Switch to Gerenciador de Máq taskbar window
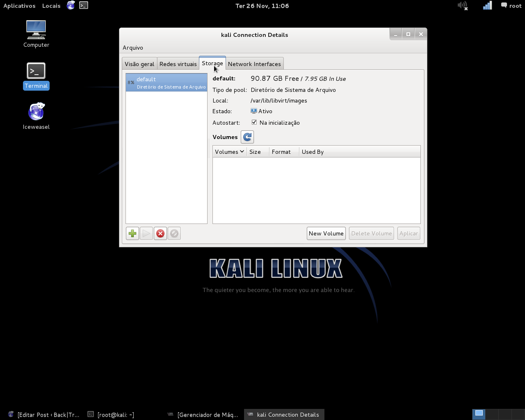525x420 pixels. click(x=203, y=415)
